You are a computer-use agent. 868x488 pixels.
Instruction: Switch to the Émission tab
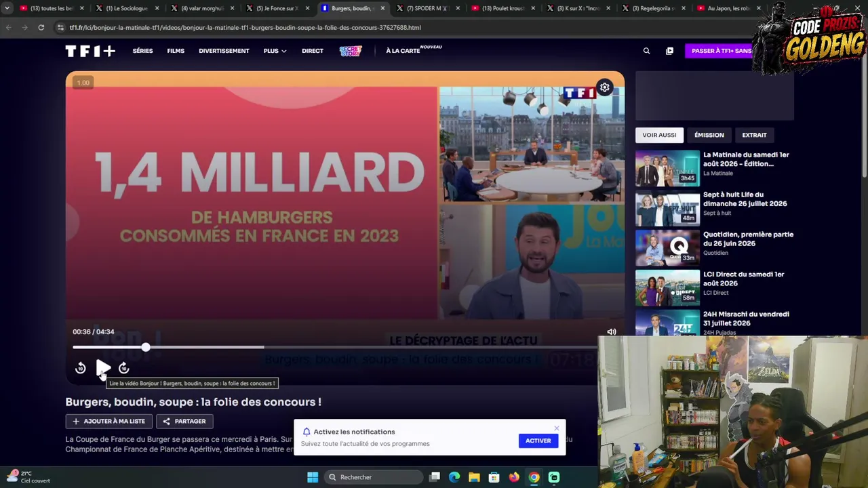[x=709, y=135]
